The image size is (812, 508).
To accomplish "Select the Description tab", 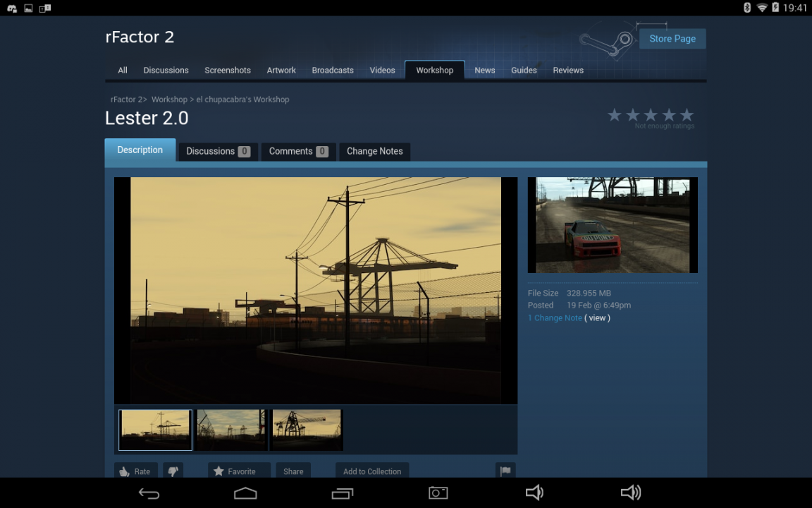I will pos(140,150).
